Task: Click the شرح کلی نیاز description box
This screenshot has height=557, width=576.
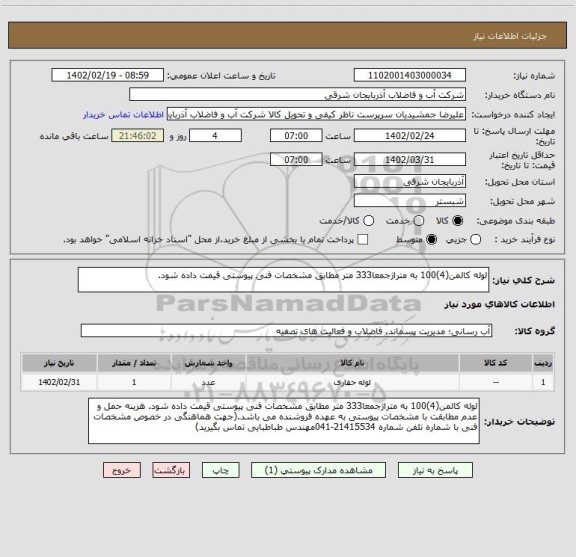Action: coord(283,280)
